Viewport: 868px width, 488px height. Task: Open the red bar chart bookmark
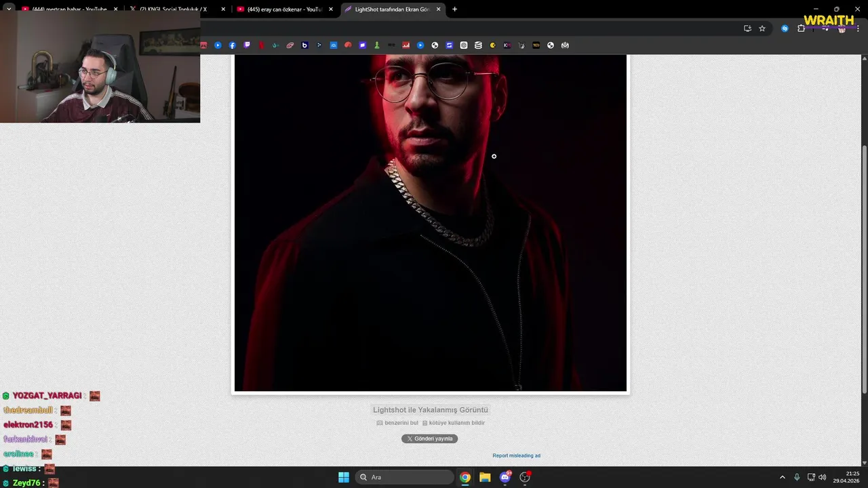406,45
